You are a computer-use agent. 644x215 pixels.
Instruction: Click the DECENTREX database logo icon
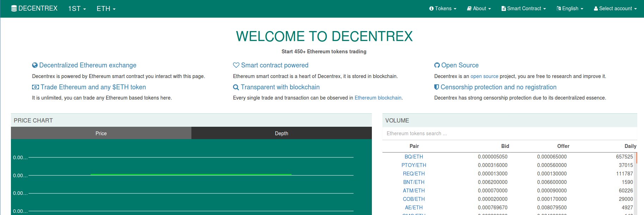point(14,8)
